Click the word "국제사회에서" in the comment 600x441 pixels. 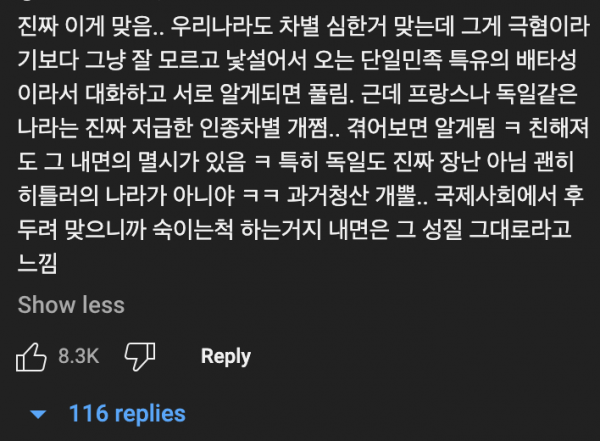(495, 195)
